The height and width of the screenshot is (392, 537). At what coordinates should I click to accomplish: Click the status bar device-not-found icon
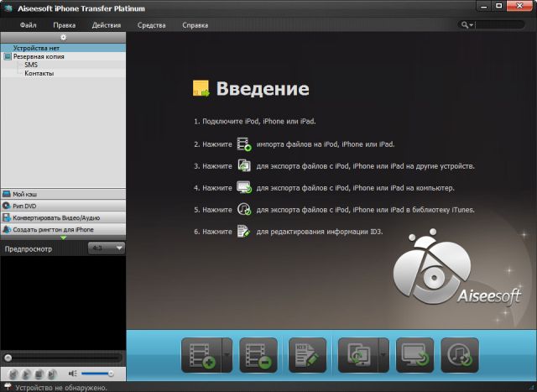[x=7, y=387]
